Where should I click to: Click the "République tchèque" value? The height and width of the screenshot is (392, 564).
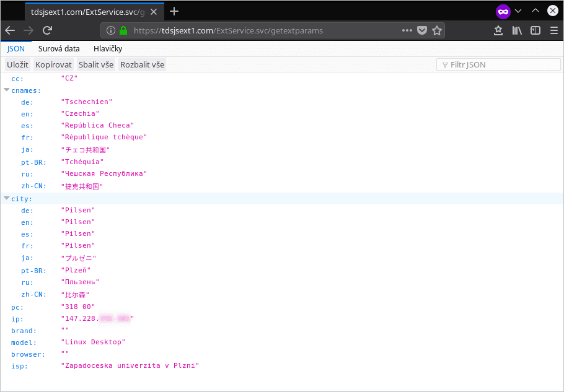pyautogui.click(x=104, y=137)
